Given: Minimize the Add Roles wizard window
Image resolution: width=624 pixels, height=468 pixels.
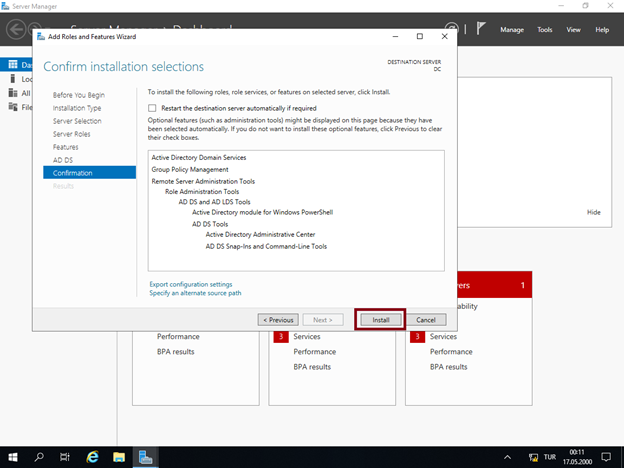Looking at the screenshot, I should coord(395,36).
